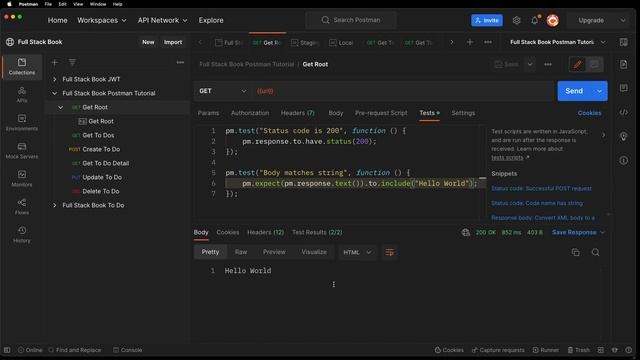Switch to the Params tab
The height and width of the screenshot is (360, 640).
tap(209, 113)
